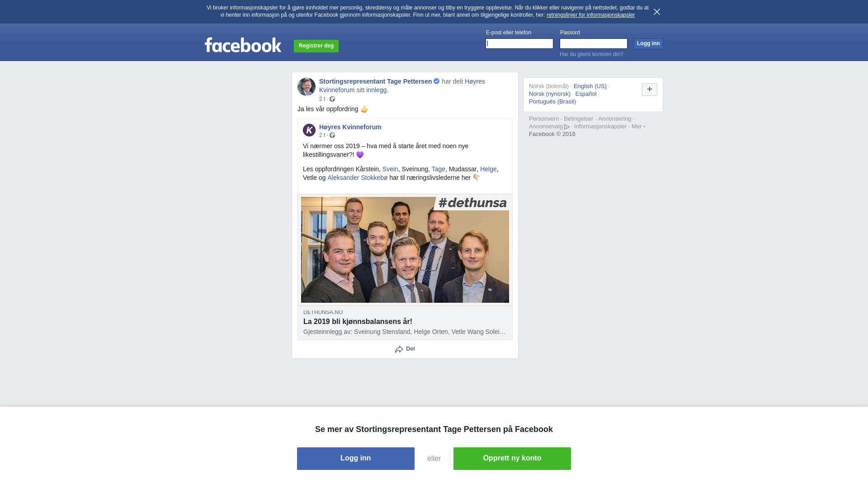Dismiss the cookie notice banner

[x=657, y=12]
